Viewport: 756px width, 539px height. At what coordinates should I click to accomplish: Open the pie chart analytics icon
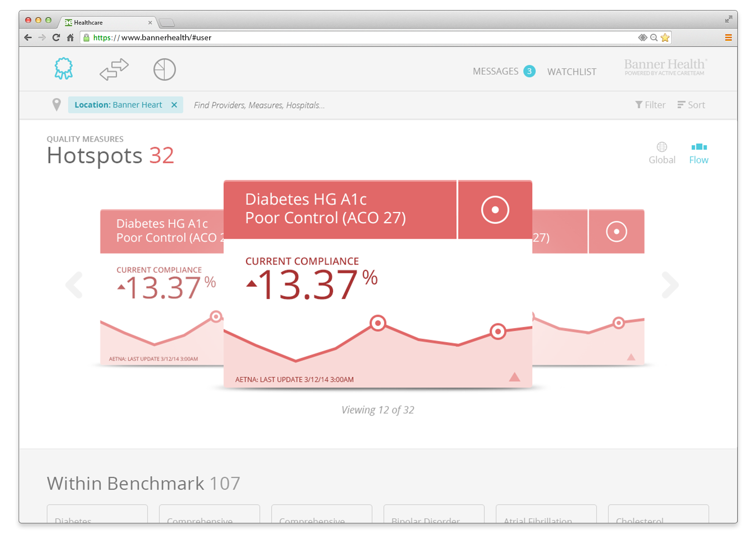click(x=164, y=70)
